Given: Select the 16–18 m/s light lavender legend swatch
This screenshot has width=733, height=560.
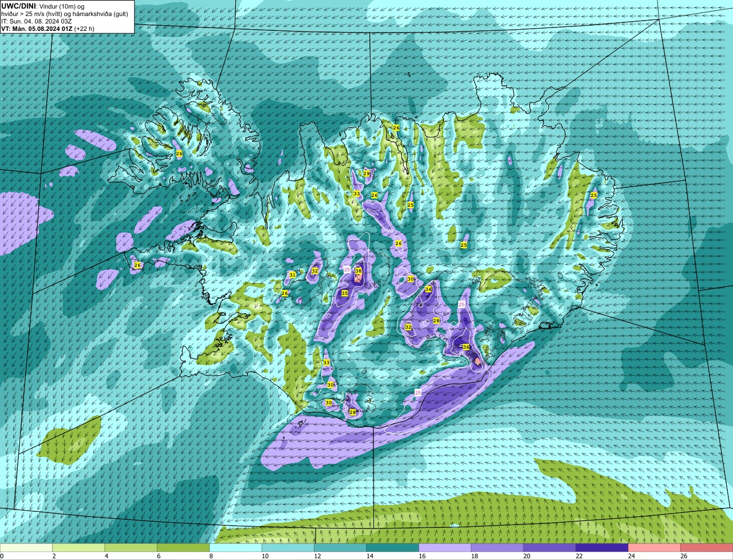Looking at the screenshot, I should (x=445, y=547).
